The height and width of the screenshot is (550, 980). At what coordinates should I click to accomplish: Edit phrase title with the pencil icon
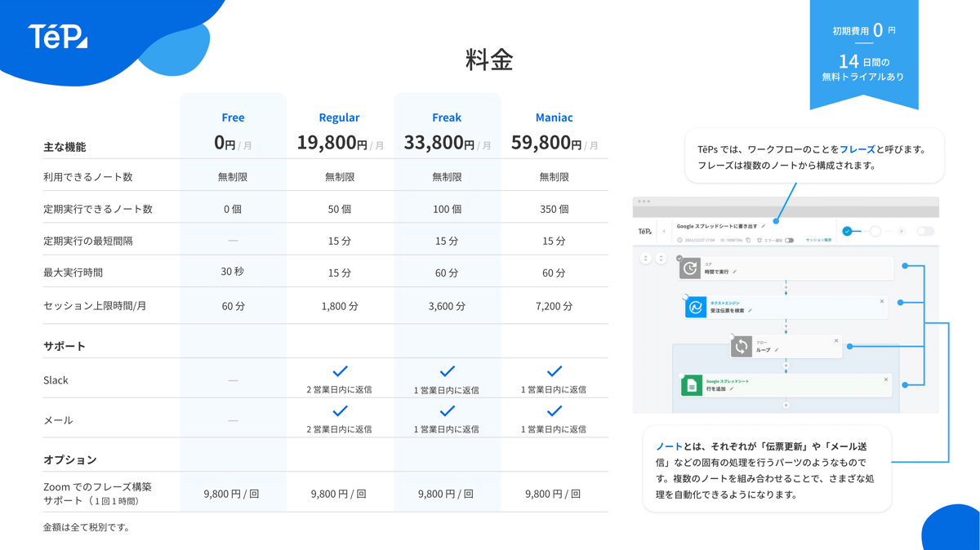(x=764, y=226)
